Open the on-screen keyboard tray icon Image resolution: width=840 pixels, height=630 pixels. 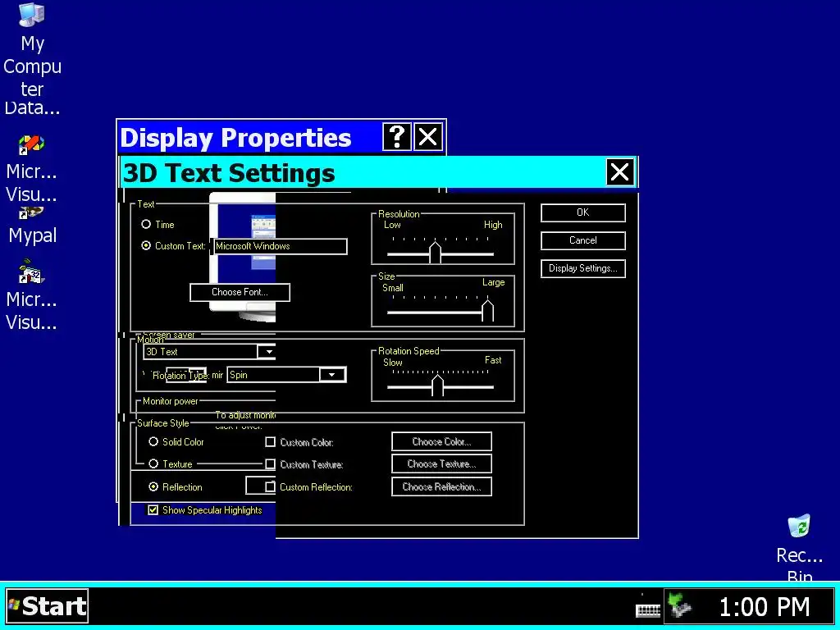point(648,608)
